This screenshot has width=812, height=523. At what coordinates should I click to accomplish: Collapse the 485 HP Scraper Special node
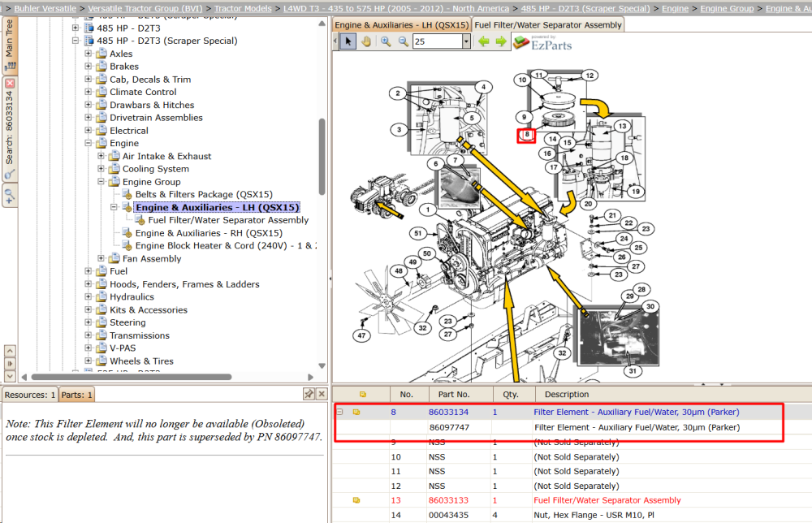76,41
